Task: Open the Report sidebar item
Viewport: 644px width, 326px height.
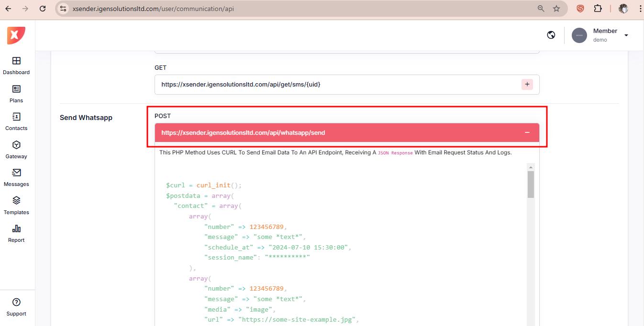Action: click(x=16, y=233)
